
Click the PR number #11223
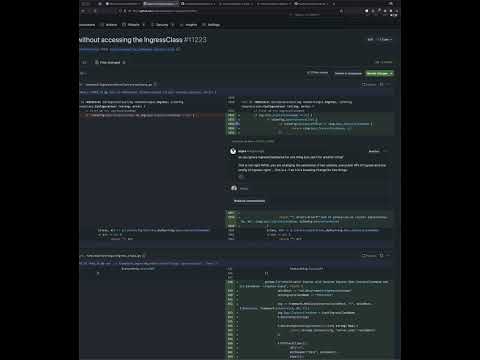coord(195,40)
